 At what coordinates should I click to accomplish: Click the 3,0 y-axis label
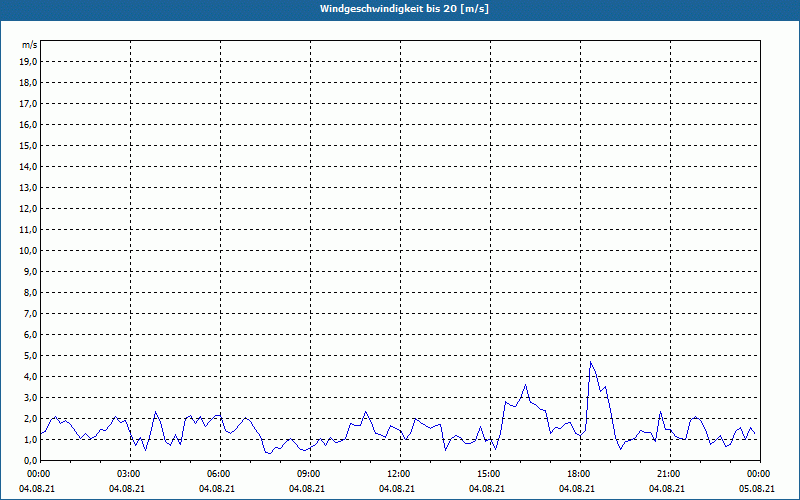30,397
